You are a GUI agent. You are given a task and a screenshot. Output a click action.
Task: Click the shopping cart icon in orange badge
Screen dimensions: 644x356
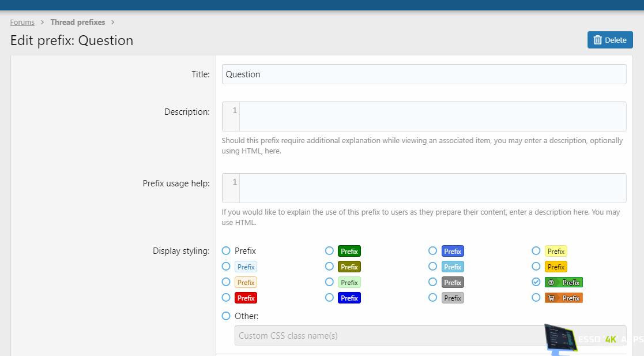click(551, 298)
